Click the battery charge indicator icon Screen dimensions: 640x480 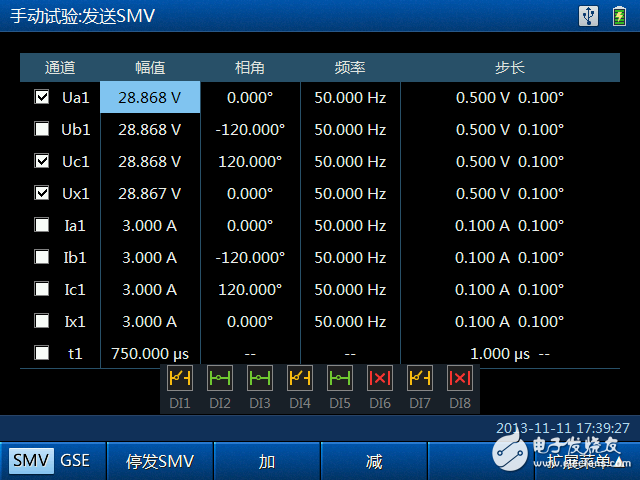pos(620,15)
